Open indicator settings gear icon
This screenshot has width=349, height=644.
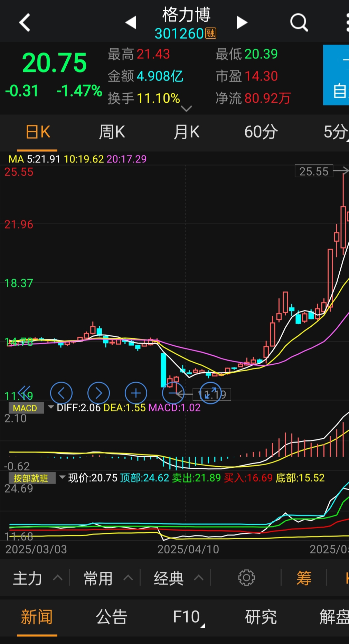pos(246,578)
